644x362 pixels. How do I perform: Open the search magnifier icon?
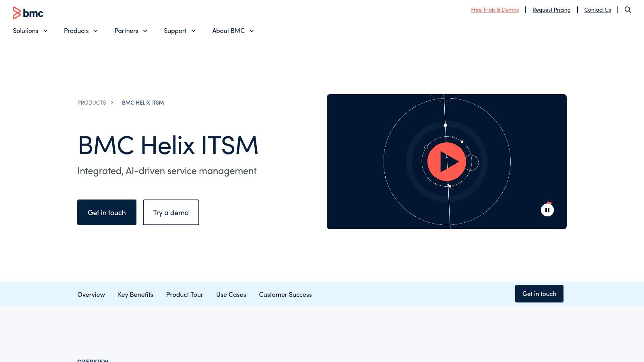(x=628, y=10)
